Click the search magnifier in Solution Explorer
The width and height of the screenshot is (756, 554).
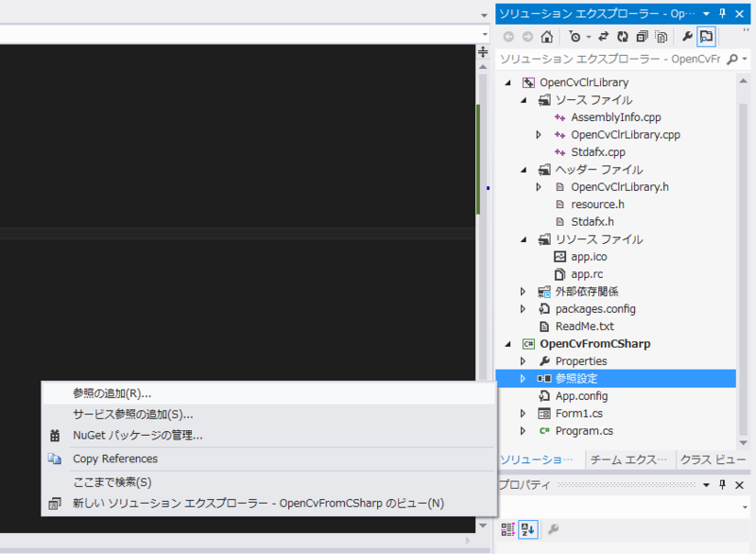click(x=731, y=60)
